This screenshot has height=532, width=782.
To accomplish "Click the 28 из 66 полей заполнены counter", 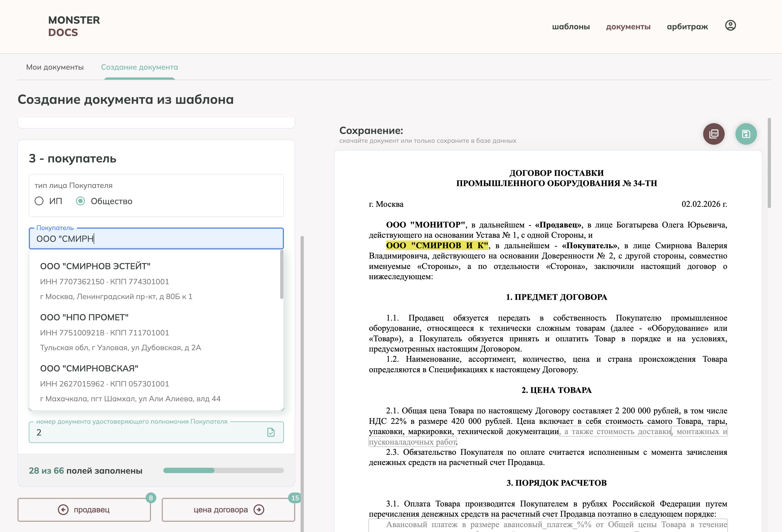I will (86, 470).
